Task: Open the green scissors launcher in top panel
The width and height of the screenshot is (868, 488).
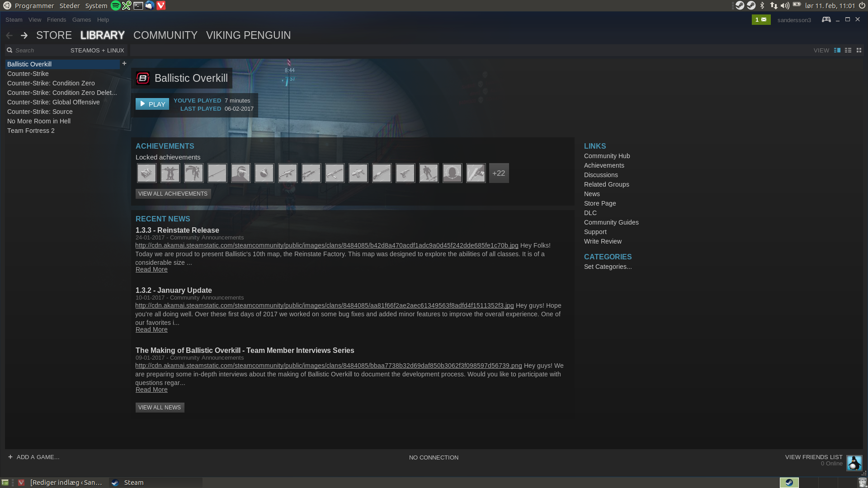Action: click(127, 5)
